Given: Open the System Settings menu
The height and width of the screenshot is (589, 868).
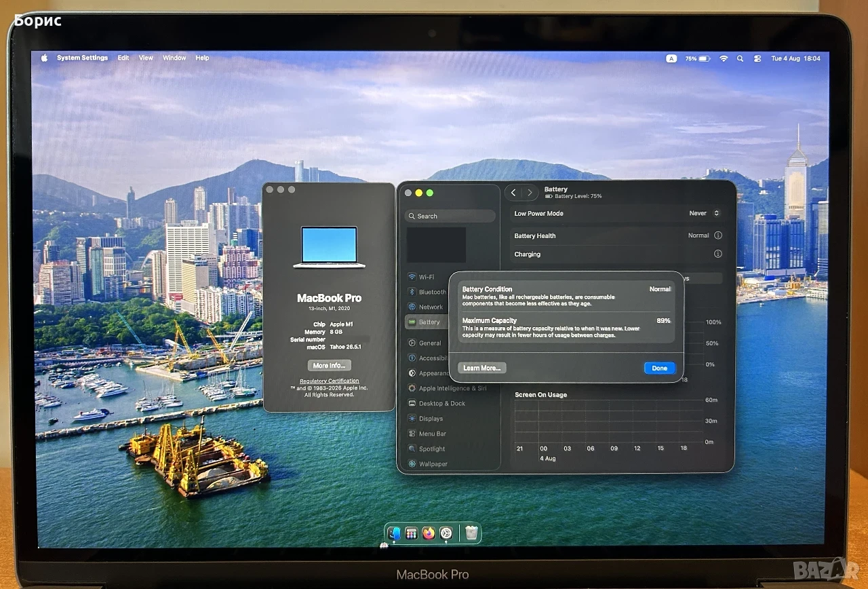Looking at the screenshot, I should [82, 58].
